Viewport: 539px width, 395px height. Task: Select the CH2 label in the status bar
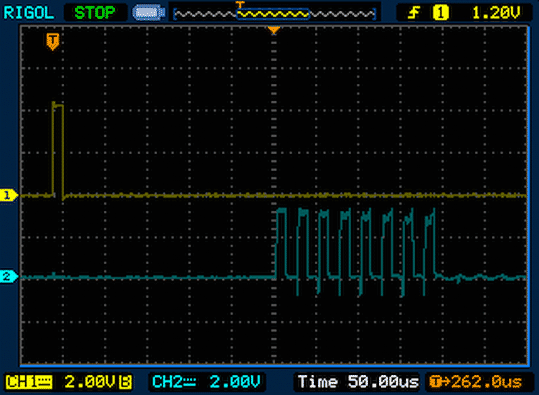(174, 382)
